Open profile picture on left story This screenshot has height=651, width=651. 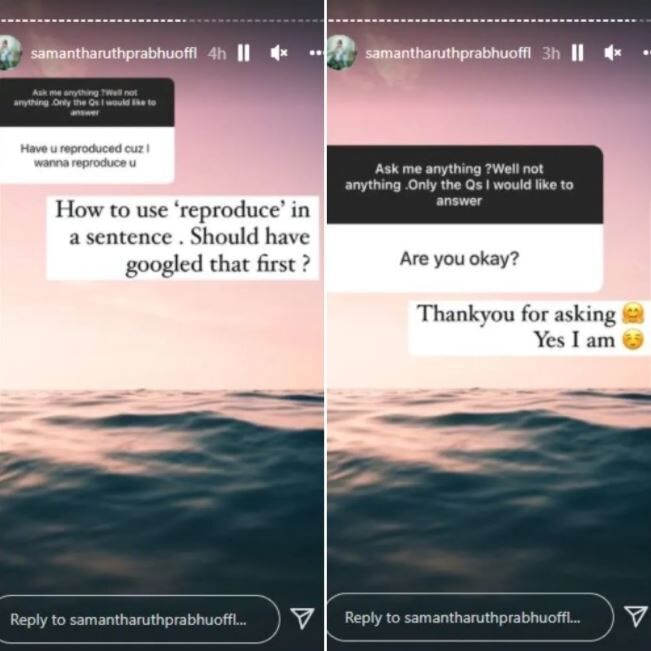10,53
